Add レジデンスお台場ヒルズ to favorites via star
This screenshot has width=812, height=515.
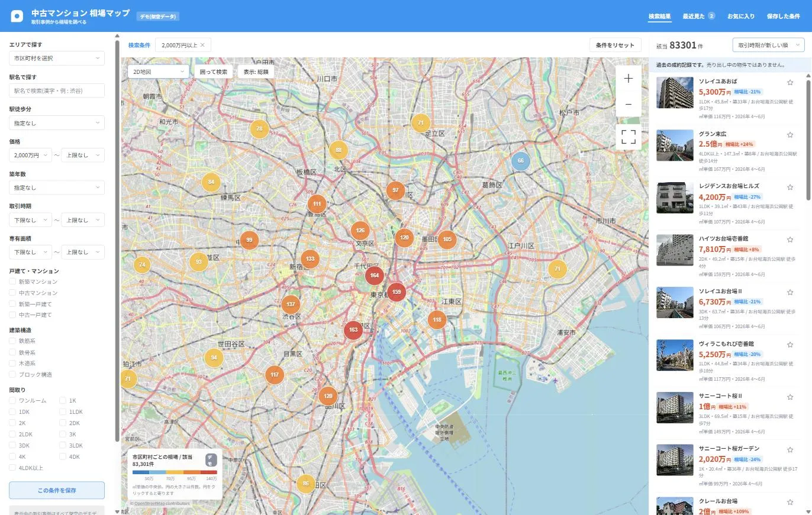(x=790, y=187)
